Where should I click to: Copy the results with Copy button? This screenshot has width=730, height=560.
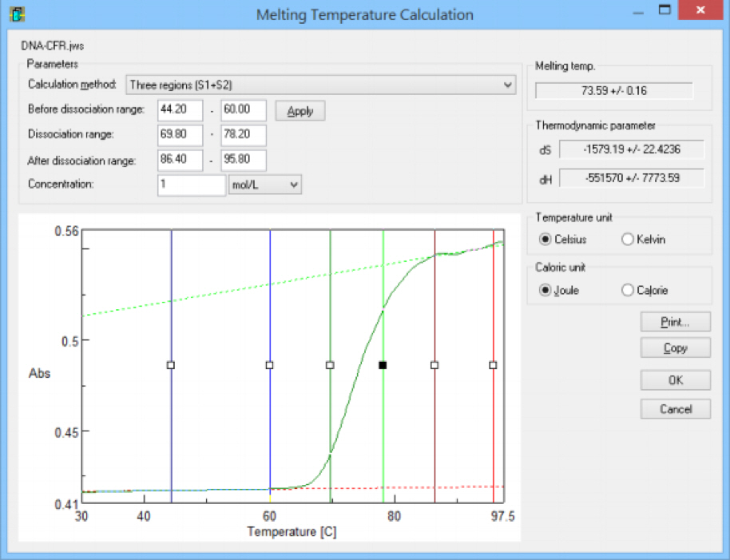point(675,348)
